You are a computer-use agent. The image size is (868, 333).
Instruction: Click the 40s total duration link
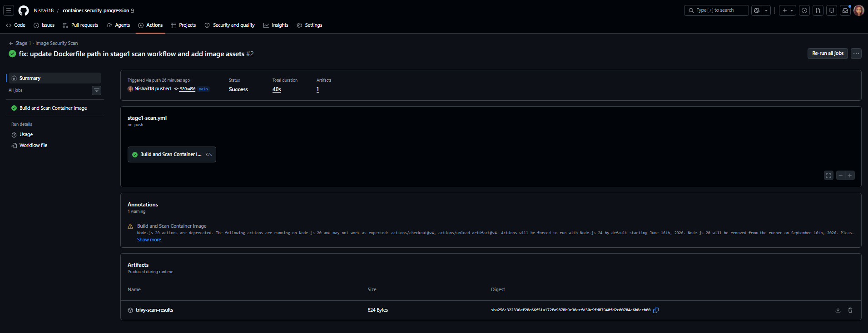coord(277,89)
